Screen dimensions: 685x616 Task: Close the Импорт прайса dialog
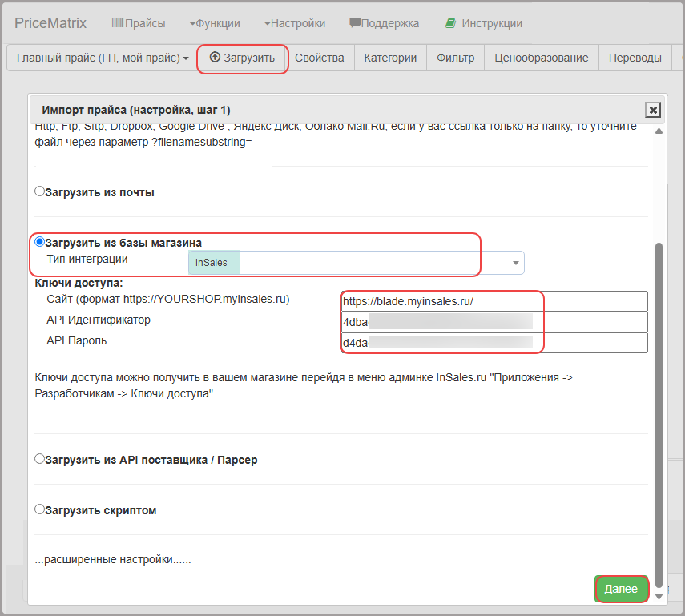tap(653, 110)
